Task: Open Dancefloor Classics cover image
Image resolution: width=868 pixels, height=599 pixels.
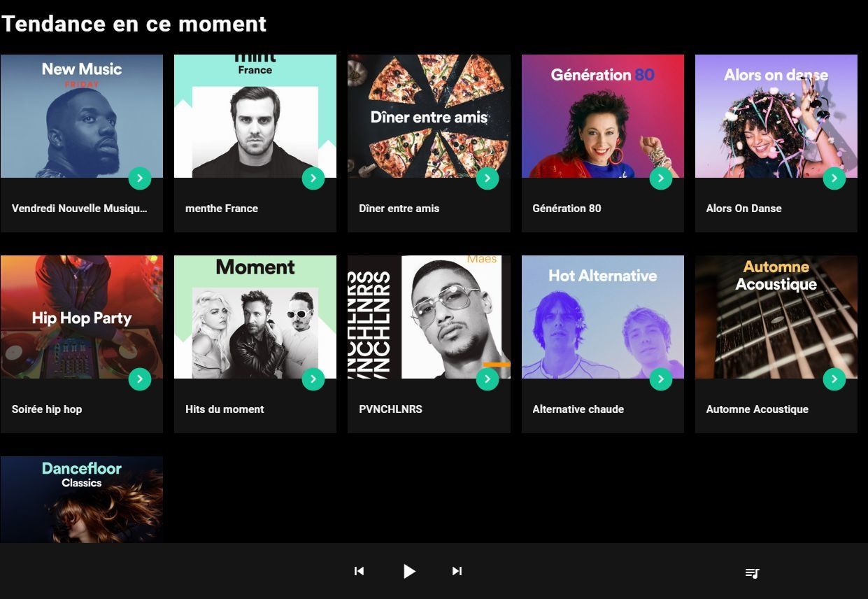Action: point(82,500)
